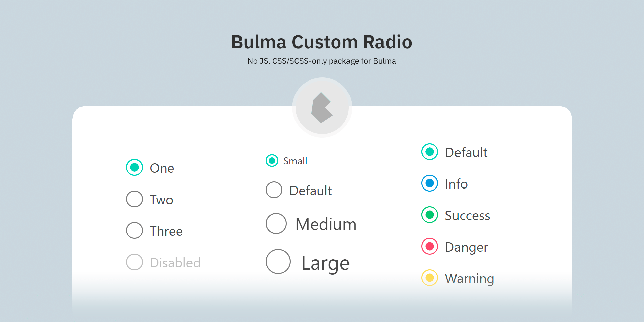The width and height of the screenshot is (644, 322).
Task: Click the Disabled radio button
Action: (x=134, y=262)
